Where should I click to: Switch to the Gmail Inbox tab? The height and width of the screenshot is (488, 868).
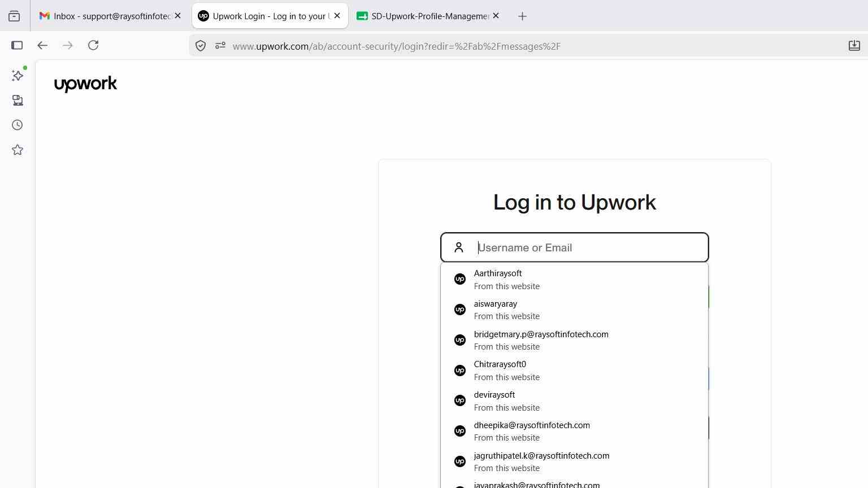106,16
